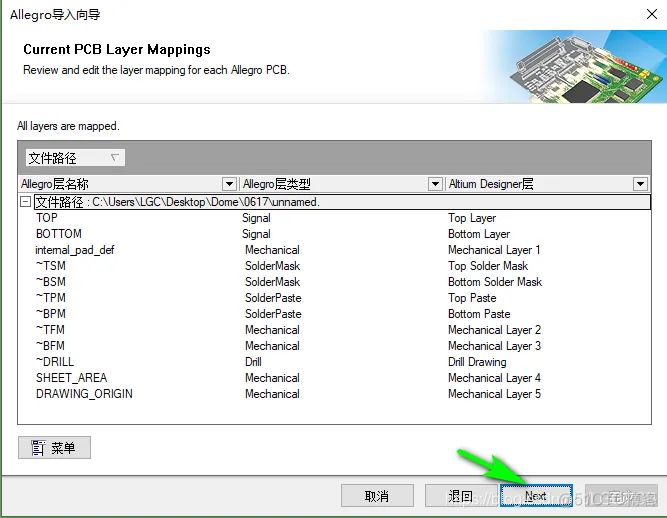Click the Bottom Solder Mask mapping cell
This screenshot has width=667, height=518.
point(495,282)
